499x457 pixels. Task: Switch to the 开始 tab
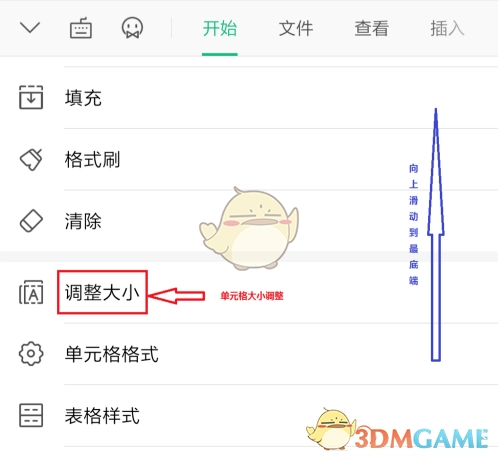(x=220, y=28)
